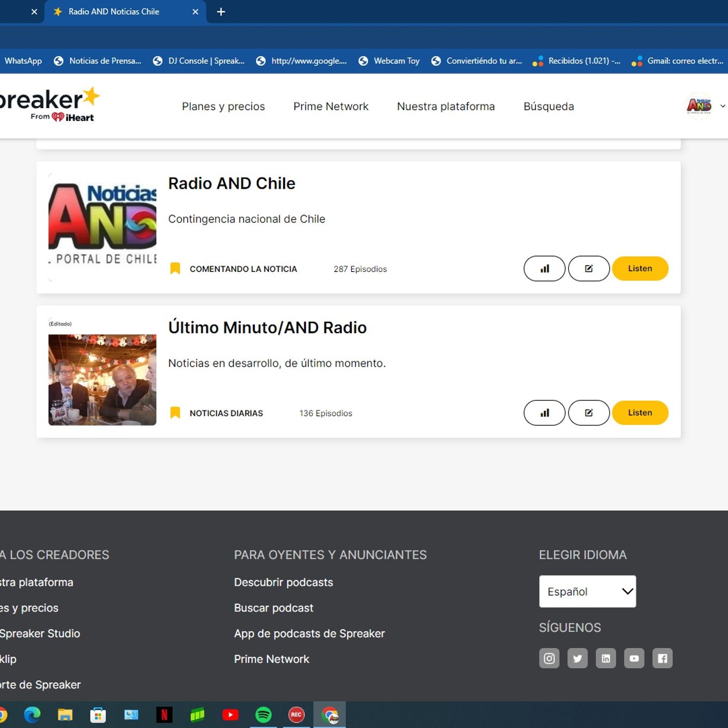
Task: Open Spotify from the taskbar
Action: (264, 715)
